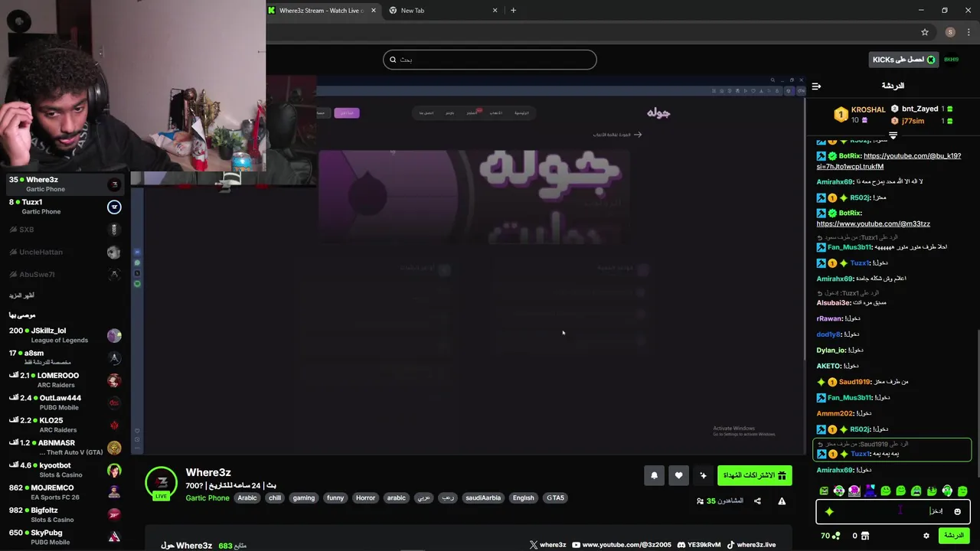Select the saudiAarbia tag

click(483, 498)
